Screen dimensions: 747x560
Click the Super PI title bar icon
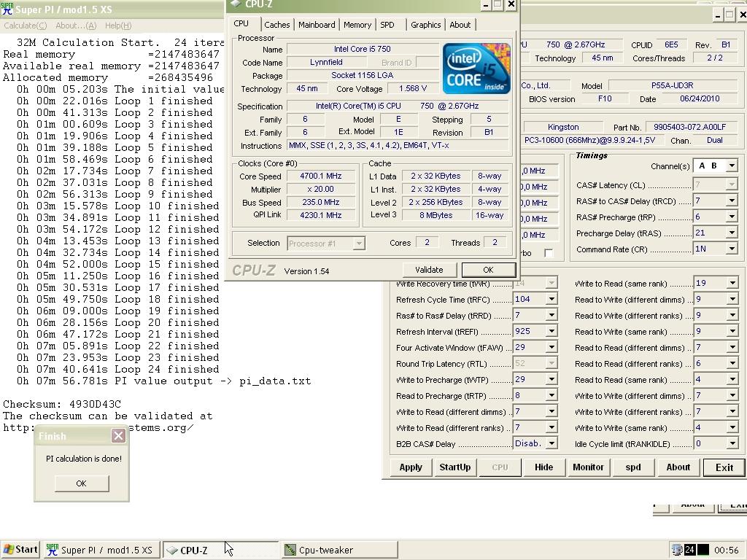[7, 9]
